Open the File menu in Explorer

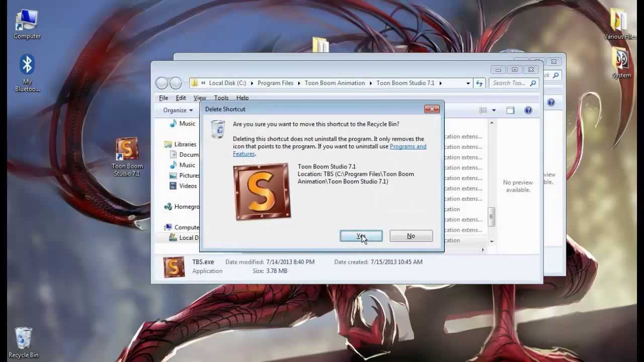pyautogui.click(x=164, y=98)
